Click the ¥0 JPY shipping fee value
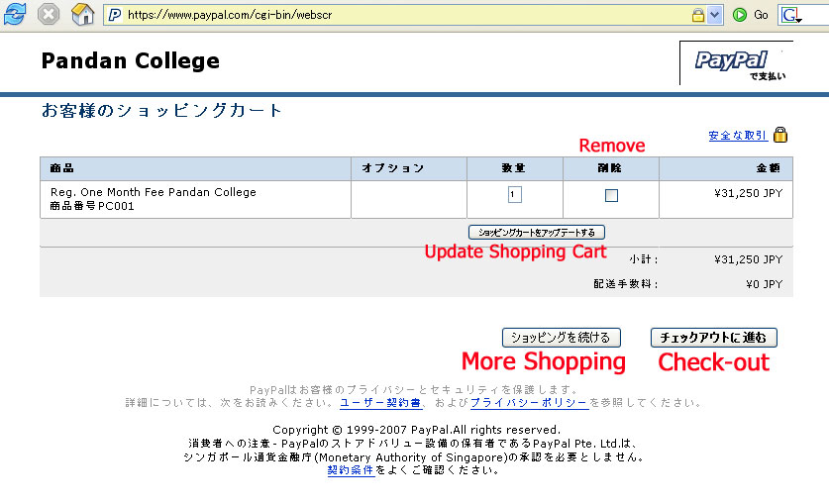The height and width of the screenshot is (504, 829). click(764, 284)
